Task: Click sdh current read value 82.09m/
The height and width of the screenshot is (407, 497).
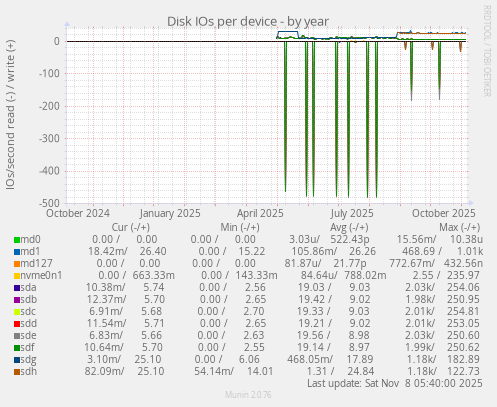Action: 104,371
